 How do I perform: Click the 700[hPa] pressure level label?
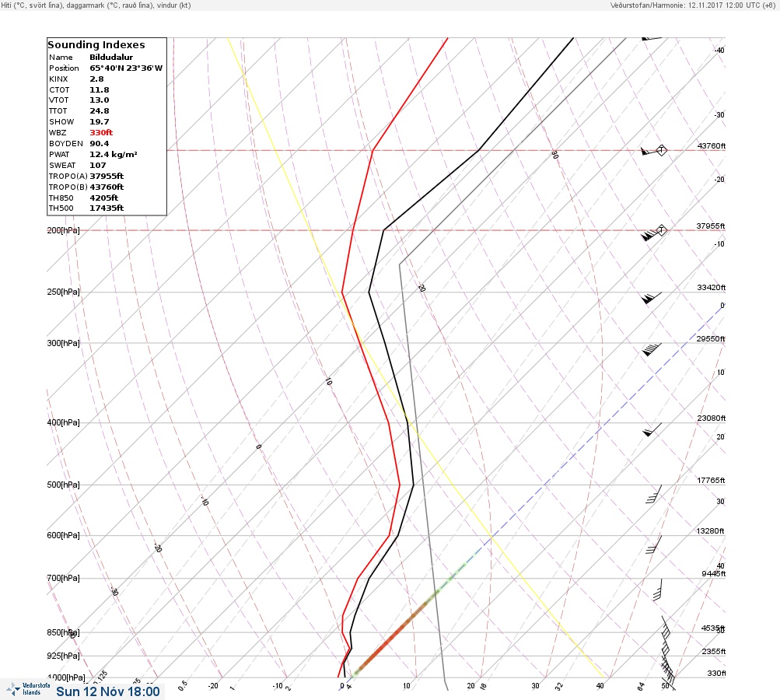63,578
